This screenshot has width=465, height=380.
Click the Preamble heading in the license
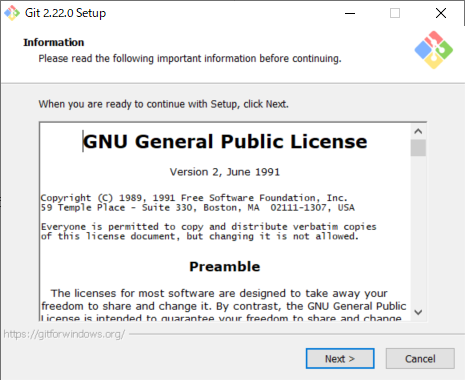point(225,267)
